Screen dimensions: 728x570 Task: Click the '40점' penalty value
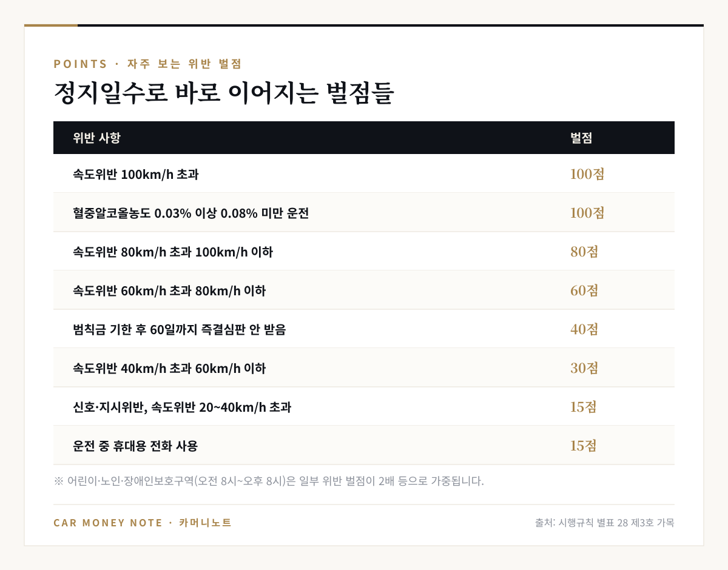pyautogui.click(x=584, y=329)
